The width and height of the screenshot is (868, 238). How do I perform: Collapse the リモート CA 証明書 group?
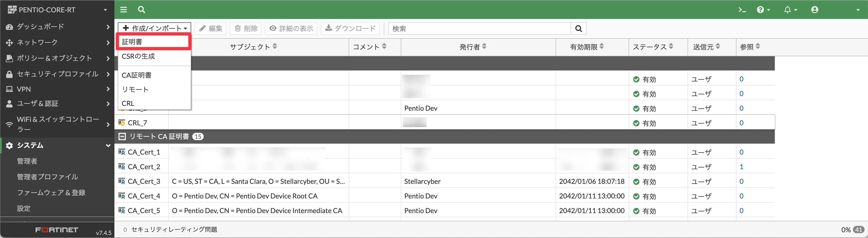coord(122,136)
